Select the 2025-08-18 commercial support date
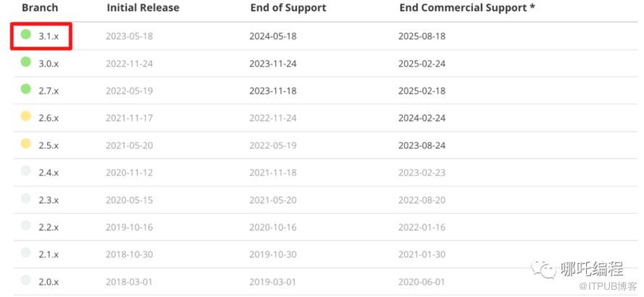The height and width of the screenshot is (297, 644). tap(422, 36)
